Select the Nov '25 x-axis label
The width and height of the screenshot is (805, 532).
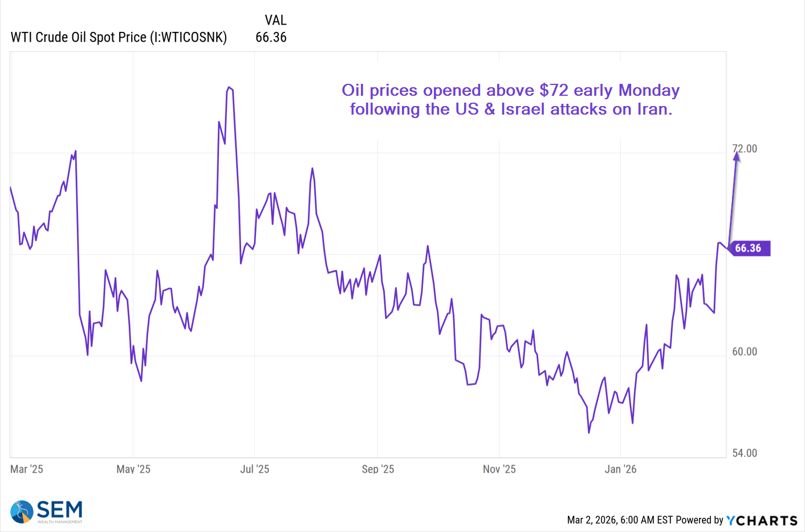tap(499, 469)
